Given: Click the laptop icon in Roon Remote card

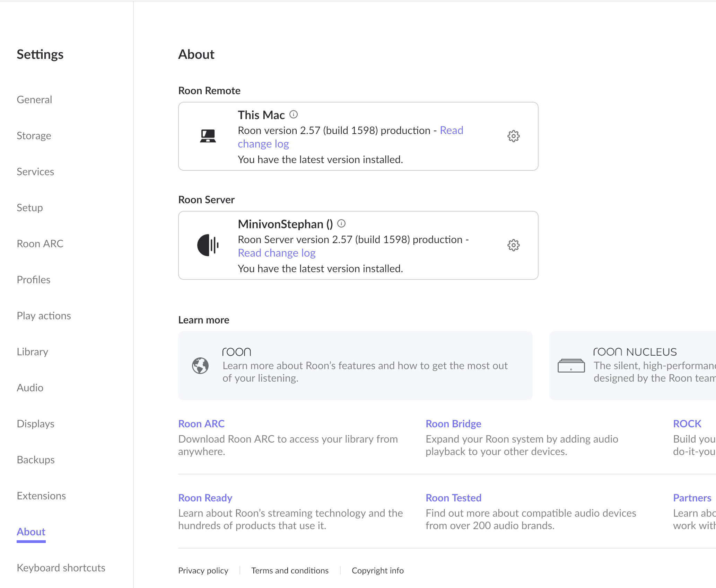Looking at the screenshot, I should pyautogui.click(x=208, y=136).
